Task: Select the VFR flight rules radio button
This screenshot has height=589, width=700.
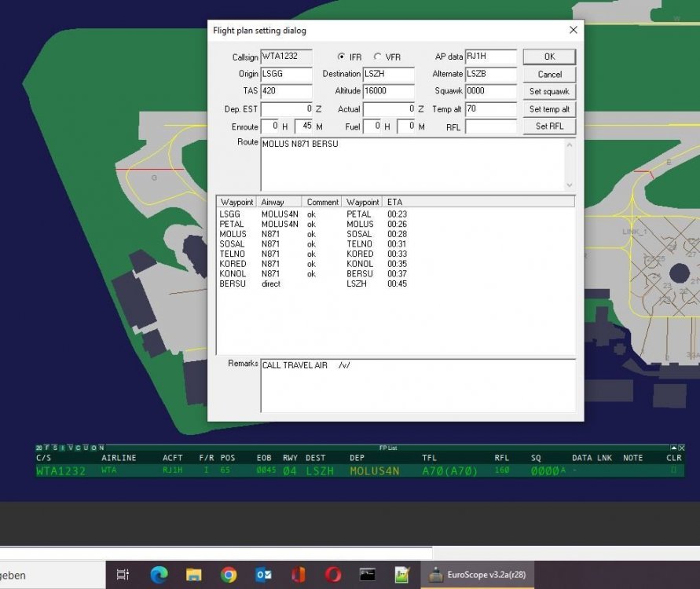Action: click(378, 57)
